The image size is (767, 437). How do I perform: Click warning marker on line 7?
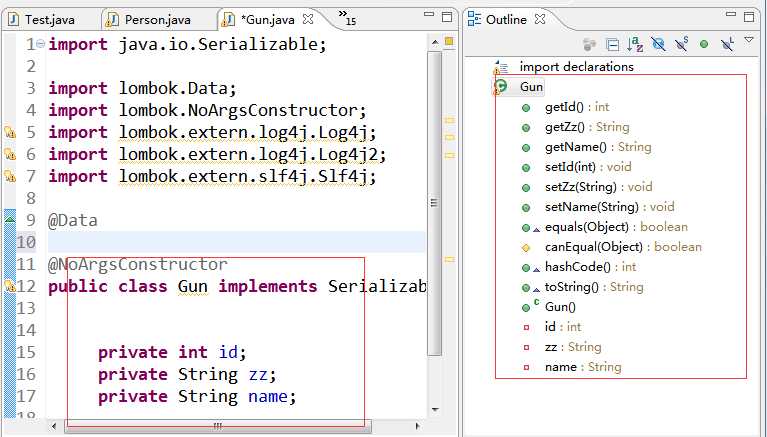[x=10, y=176]
